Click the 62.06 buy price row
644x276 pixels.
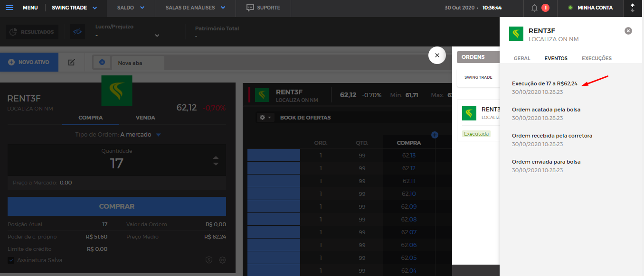[x=408, y=245]
